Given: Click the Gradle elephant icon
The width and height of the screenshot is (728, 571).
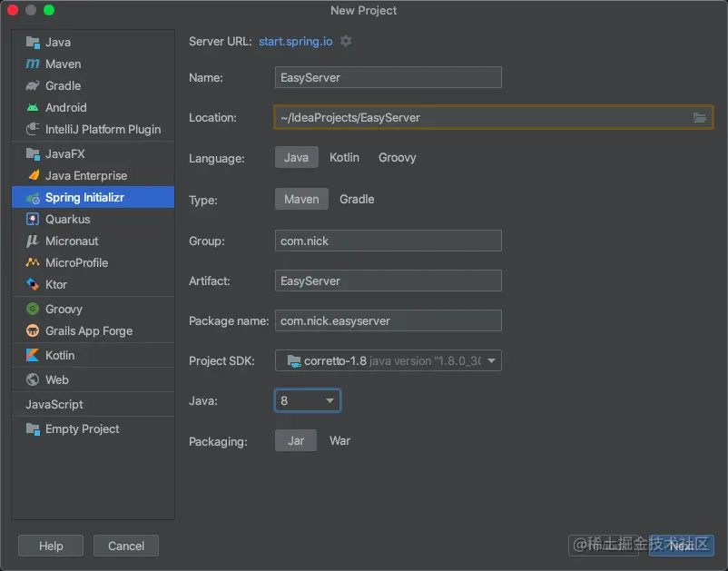Looking at the screenshot, I should point(33,86).
